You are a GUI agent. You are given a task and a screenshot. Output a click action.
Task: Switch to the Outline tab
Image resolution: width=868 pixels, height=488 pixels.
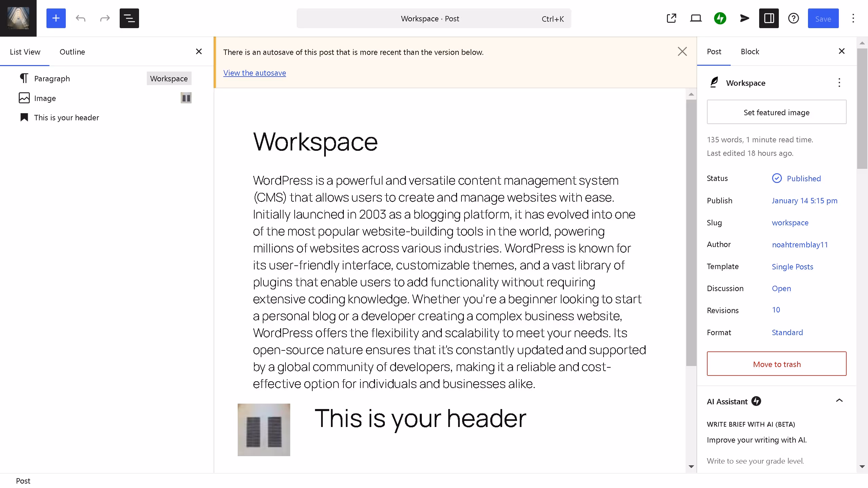point(72,52)
